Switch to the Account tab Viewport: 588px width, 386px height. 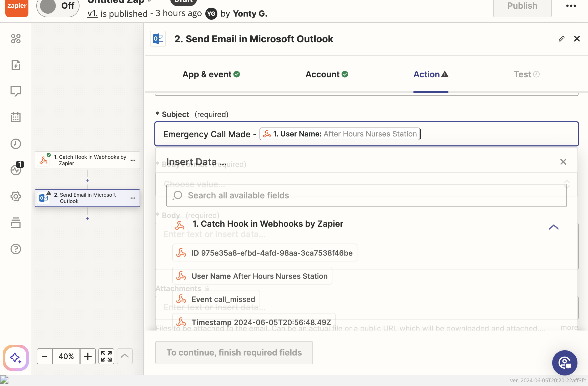tap(327, 74)
